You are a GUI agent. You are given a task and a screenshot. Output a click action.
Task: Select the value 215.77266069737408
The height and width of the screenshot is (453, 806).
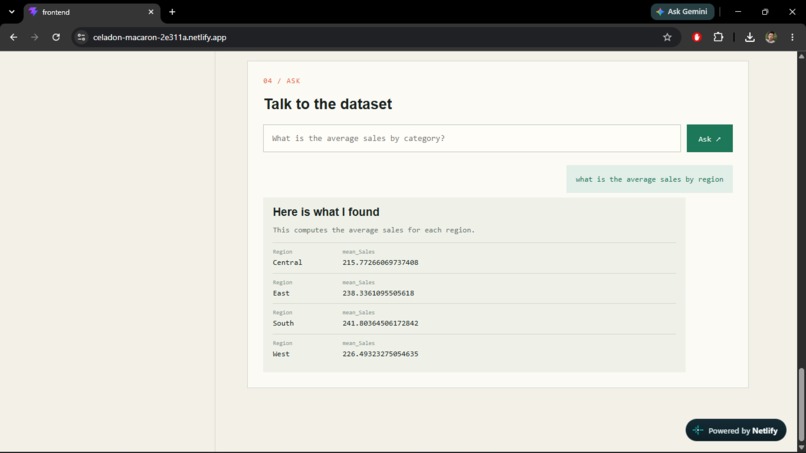coord(380,262)
